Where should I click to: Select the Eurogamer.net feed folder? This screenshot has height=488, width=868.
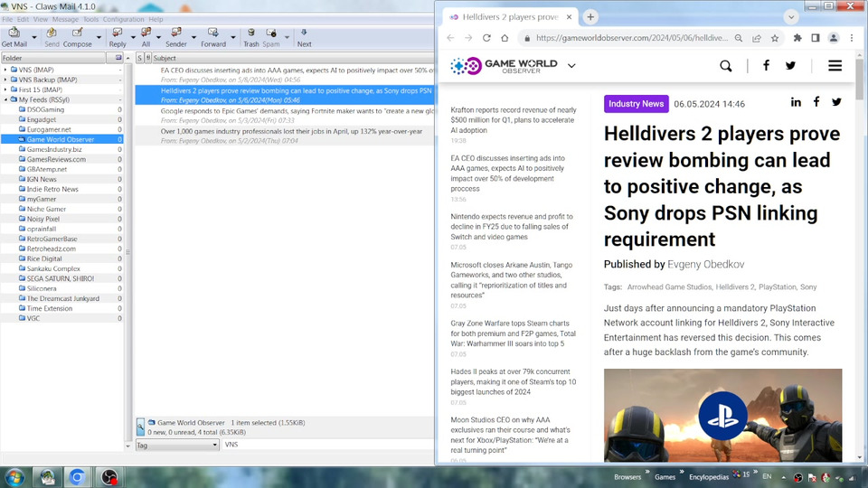pos(49,129)
